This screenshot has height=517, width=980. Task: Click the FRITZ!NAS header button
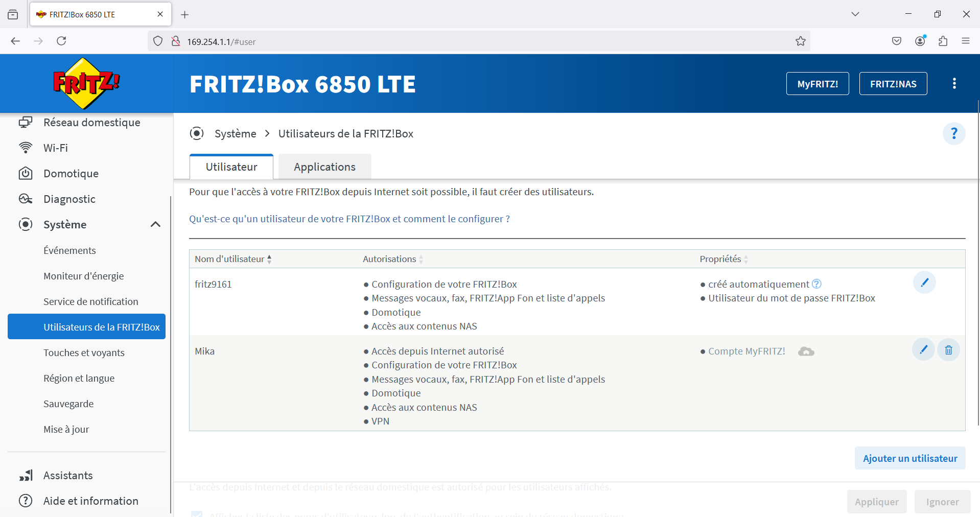(893, 84)
